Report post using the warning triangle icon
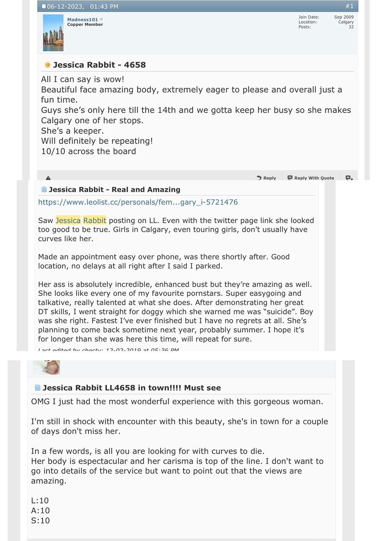This screenshot has height=541, width=392. 48,178
